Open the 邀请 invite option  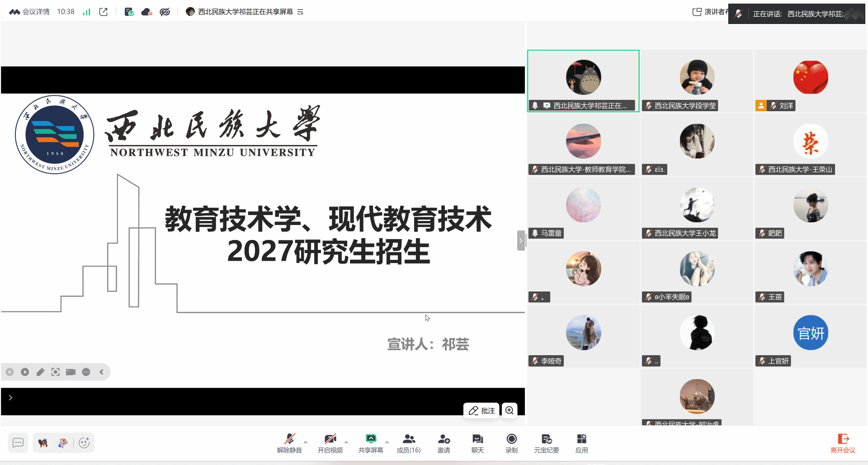(444, 443)
